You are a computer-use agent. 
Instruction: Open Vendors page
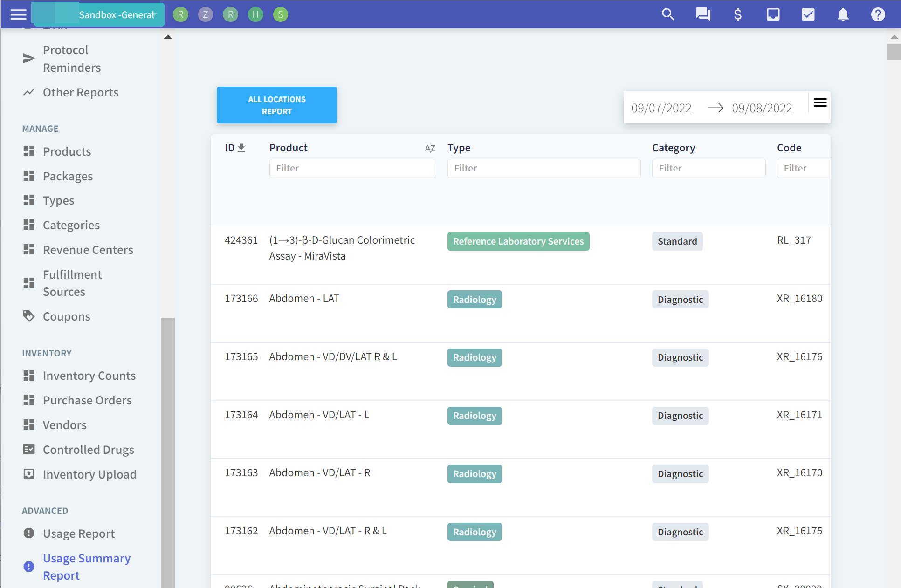pyautogui.click(x=65, y=425)
